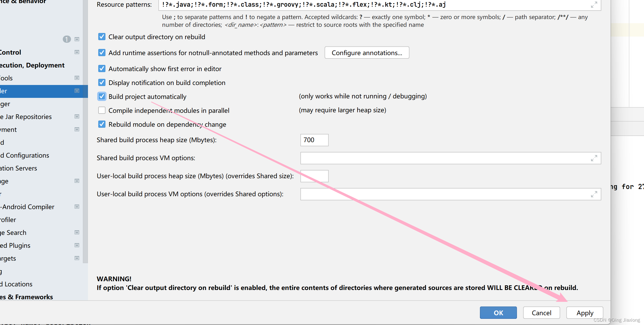Expand the Shared build process VM options field icon

594,158
